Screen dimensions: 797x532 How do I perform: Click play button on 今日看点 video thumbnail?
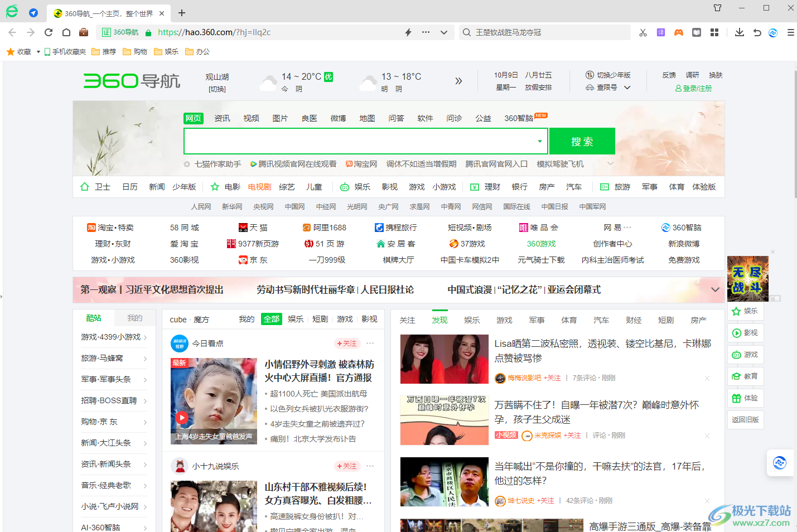pyautogui.click(x=182, y=417)
